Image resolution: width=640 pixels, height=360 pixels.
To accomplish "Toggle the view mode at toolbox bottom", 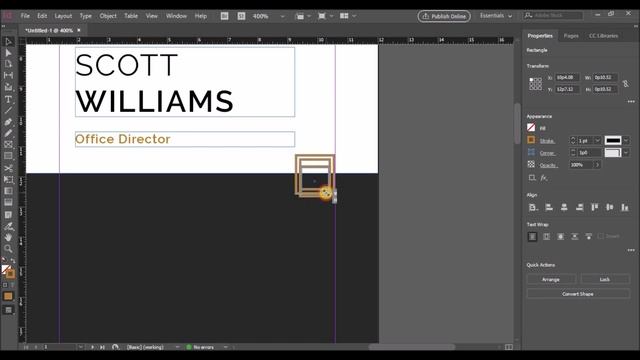I will click(x=8, y=310).
